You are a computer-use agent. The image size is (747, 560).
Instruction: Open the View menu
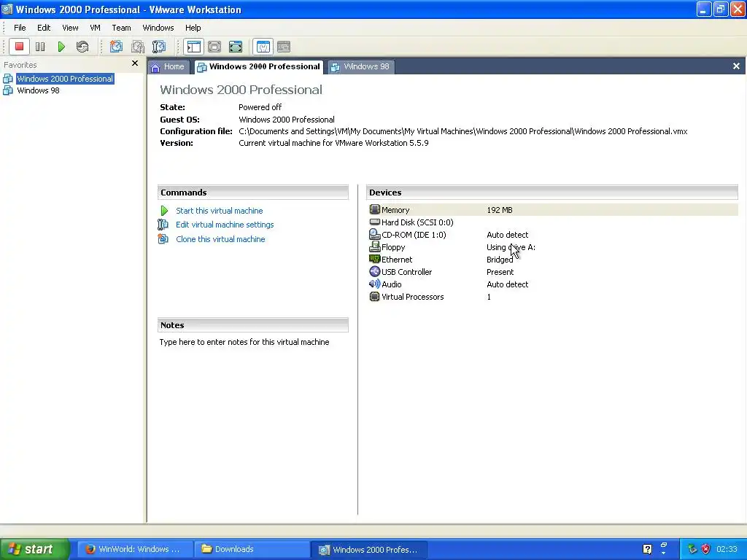[x=70, y=28]
